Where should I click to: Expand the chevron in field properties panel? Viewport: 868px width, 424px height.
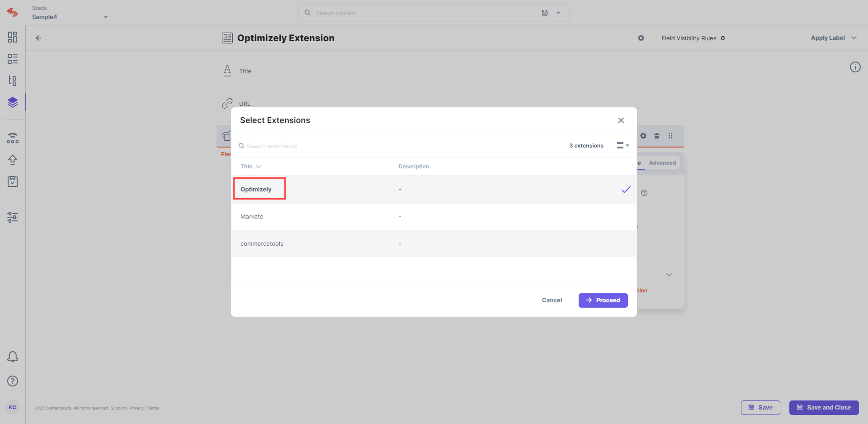pyautogui.click(x=669, y=275)
